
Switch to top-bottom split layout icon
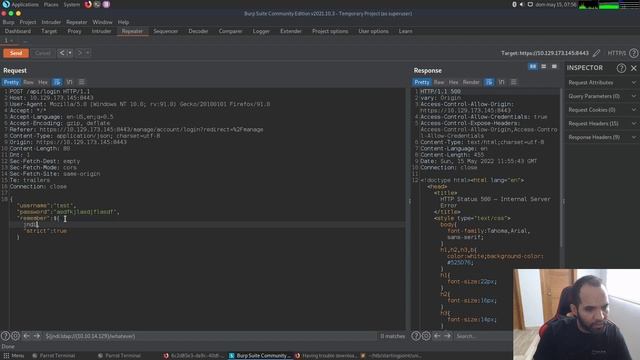click(544, 67)
